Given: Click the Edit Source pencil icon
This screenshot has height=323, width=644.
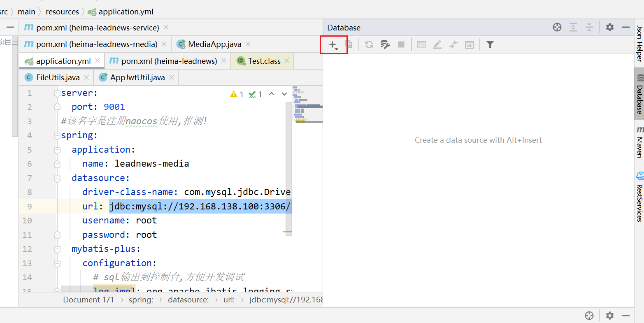Looking at the screenshot, I should [437, 44].
